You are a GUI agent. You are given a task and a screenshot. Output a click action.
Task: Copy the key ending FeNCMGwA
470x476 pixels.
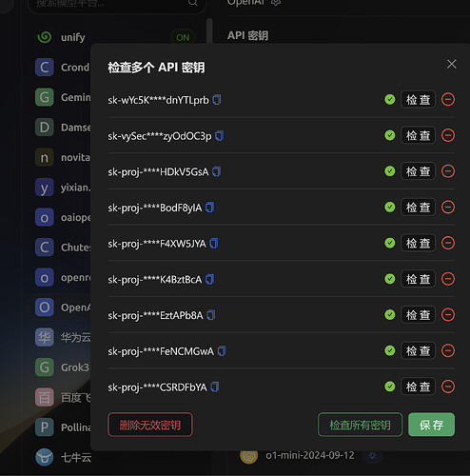click(222, 351)
